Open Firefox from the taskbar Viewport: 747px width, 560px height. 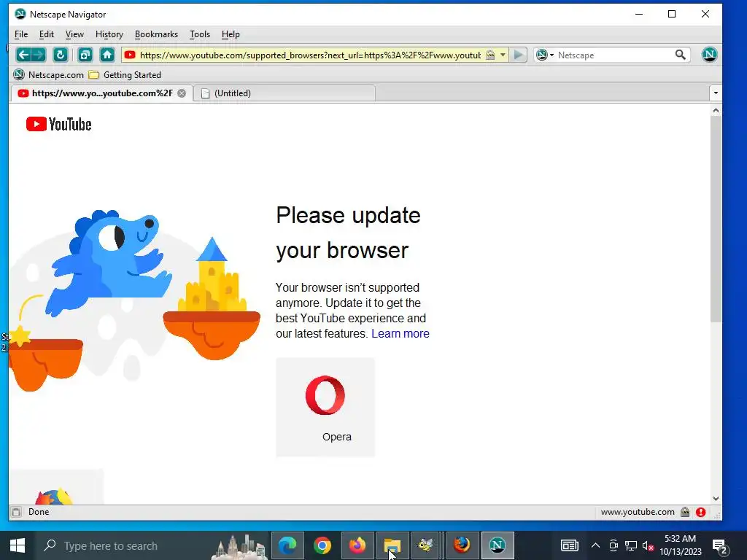click(357, 545)
